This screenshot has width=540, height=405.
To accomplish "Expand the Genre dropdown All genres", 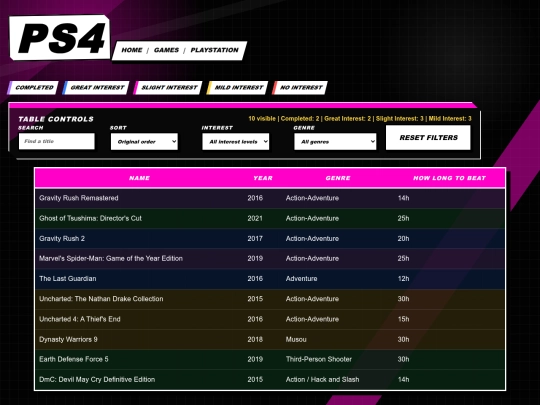I will click(335, 142).
